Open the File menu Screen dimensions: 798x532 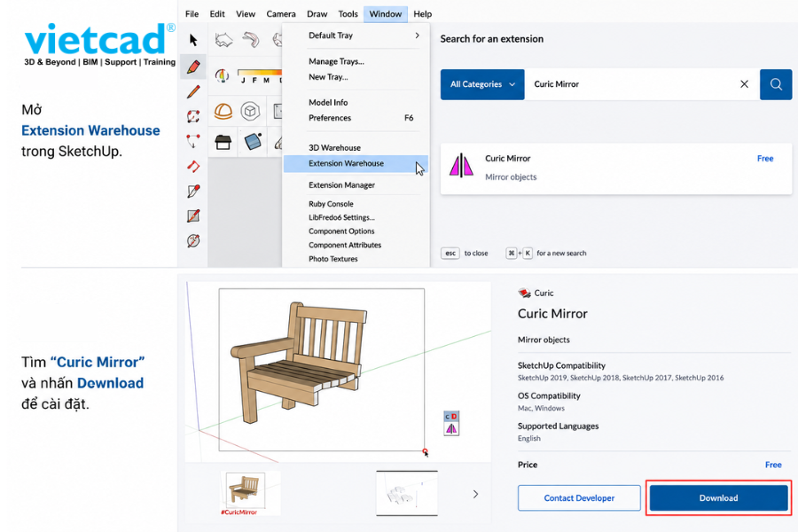pyautogui.click(x=192, y=14)
